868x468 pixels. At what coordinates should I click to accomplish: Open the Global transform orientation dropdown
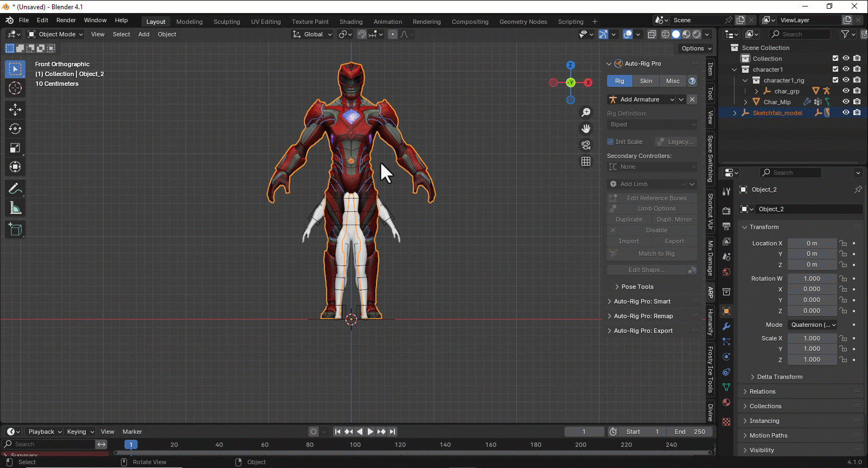click(312, 34)
